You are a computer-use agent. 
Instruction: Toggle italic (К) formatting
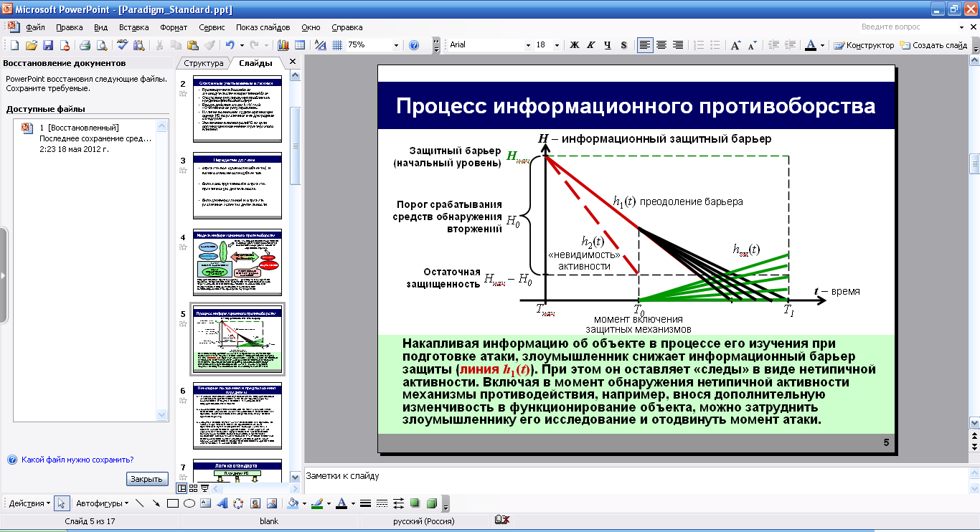click(x=590, y=45)
